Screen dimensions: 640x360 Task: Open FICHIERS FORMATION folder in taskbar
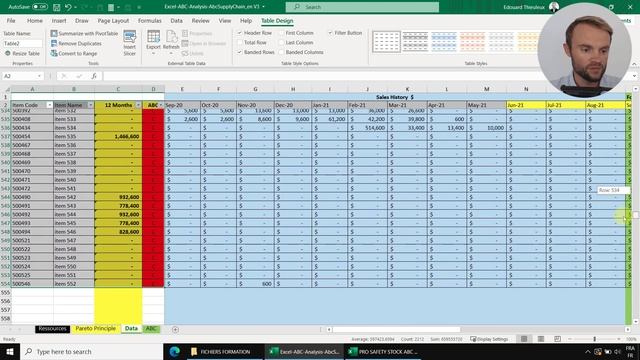coord(220,351)
